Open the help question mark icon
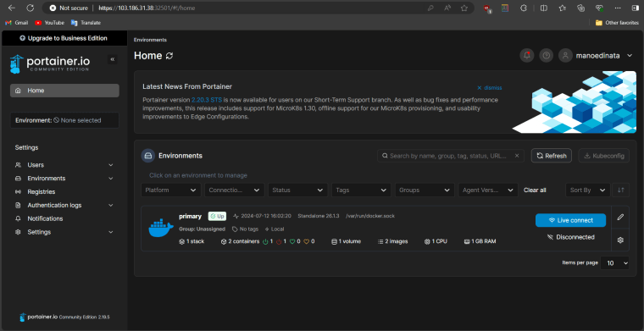644x331 pixels. click(546, 55)
